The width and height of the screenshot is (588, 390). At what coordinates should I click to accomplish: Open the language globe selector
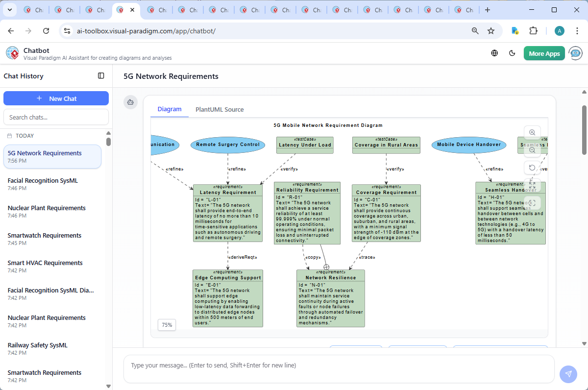493,53
